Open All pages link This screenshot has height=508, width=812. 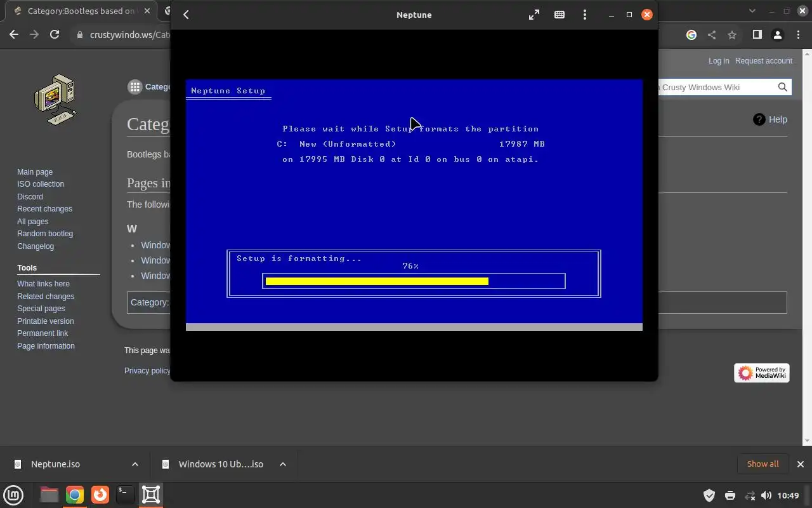(x=32, y=222)
